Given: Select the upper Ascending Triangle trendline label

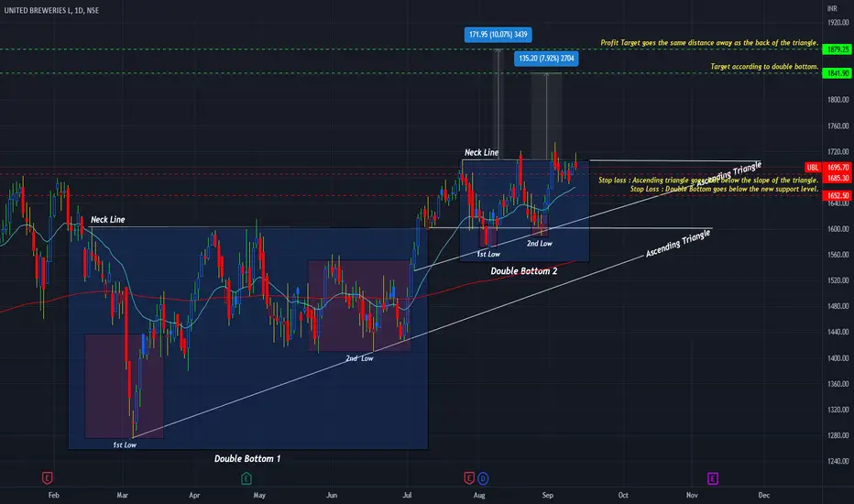Looking at the screenshot, I should [x=729, y=174].
